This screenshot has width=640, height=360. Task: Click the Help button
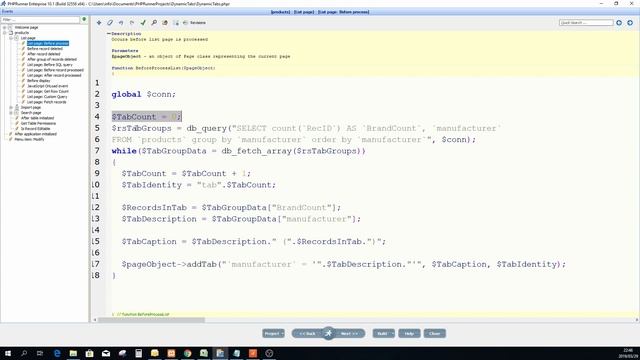[x=409, y=333]
